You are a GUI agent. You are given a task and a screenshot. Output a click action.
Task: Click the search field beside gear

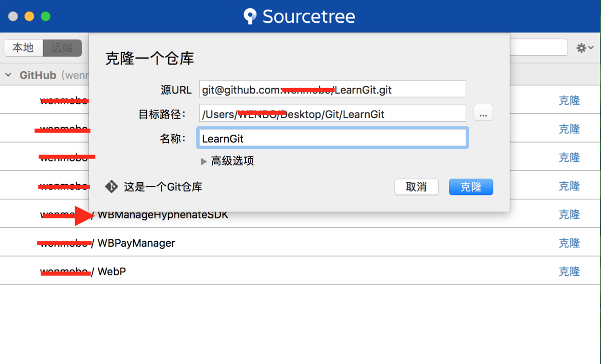(x=538, y=47)
